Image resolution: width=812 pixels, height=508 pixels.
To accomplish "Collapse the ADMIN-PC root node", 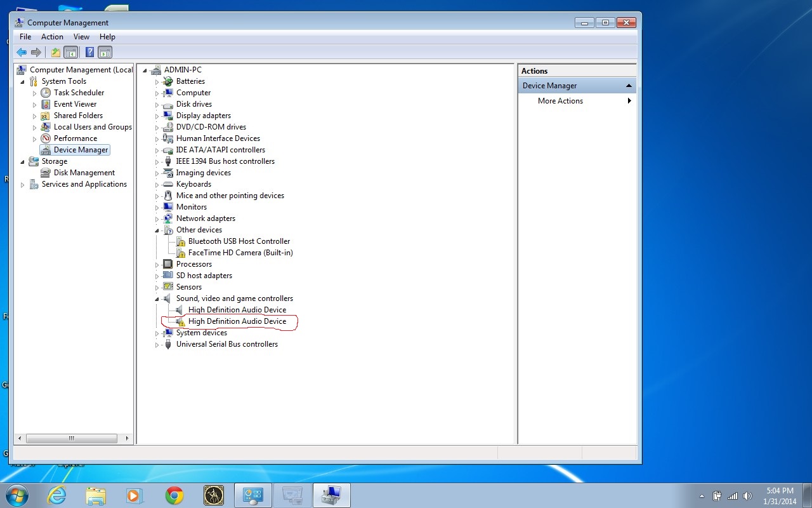I will tap(145, 70).
